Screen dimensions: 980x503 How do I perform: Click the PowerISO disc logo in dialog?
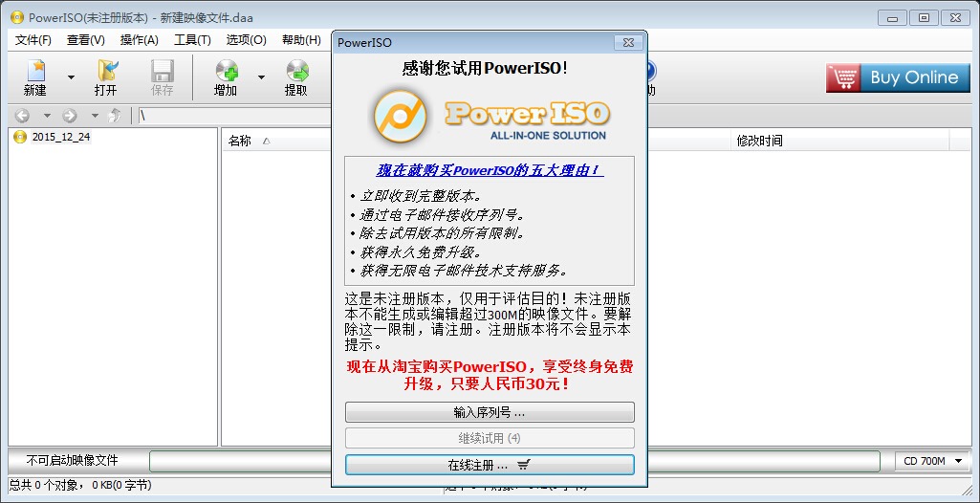point(400,117)
